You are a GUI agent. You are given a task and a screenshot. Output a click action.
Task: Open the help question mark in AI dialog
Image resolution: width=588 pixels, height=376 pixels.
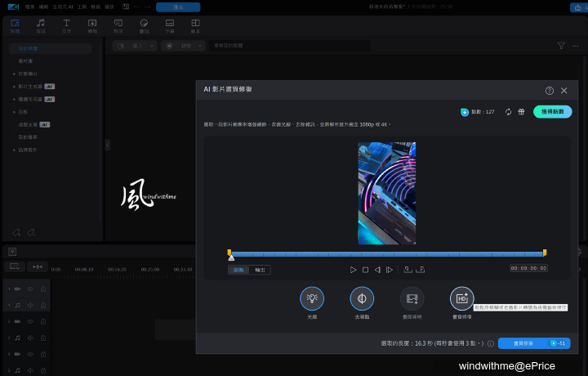550,91
